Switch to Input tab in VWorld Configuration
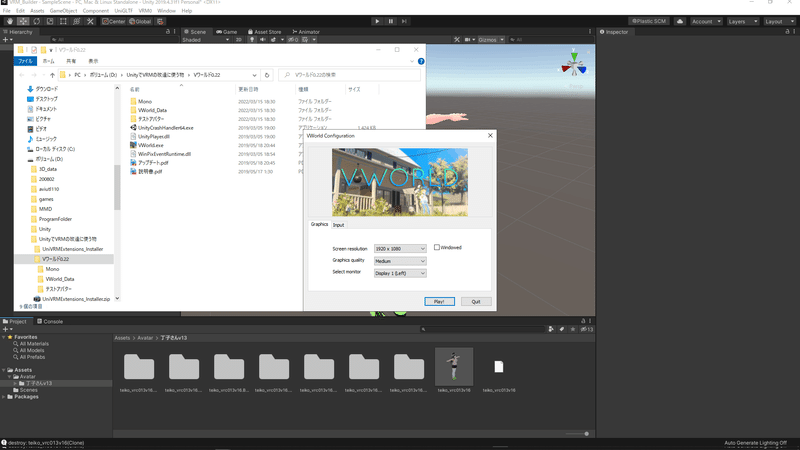 click(338, 225)
